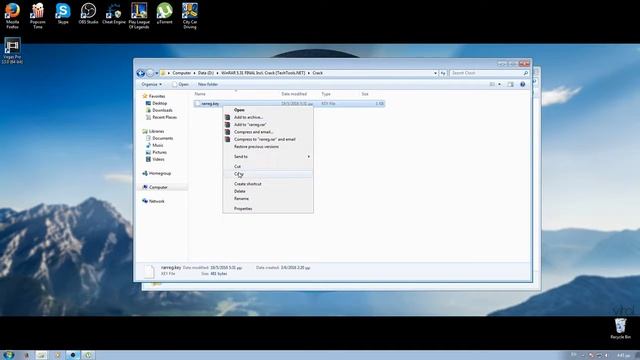Viewport: 640px width, 360px height.
Task: Launch the City Car Driving shortcut
Action: (190, 16)
